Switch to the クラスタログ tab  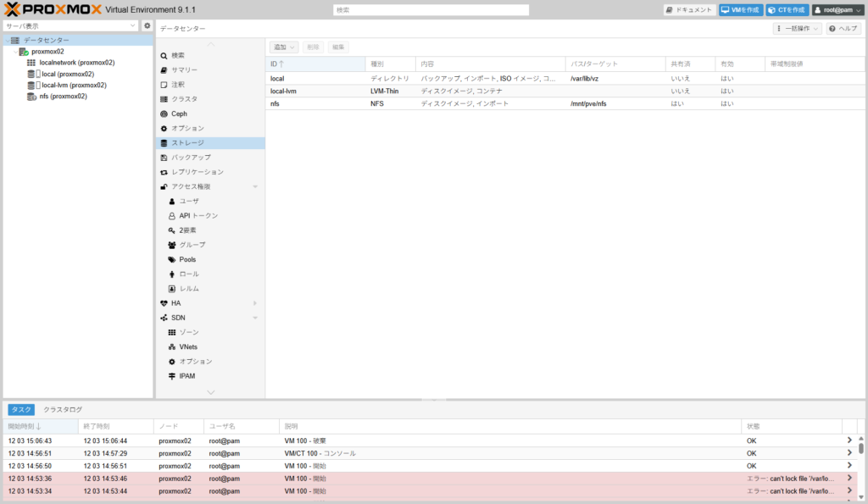click(x=63, y=409)
